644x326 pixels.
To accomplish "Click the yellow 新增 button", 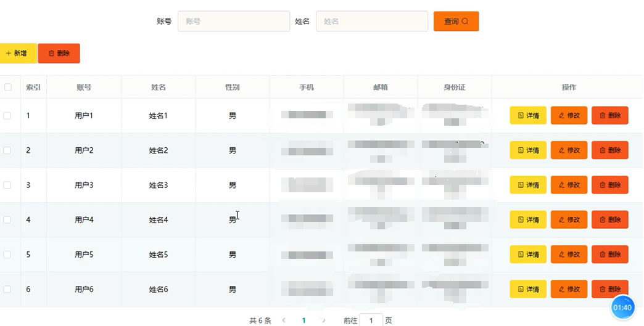I will pos(18,54).
